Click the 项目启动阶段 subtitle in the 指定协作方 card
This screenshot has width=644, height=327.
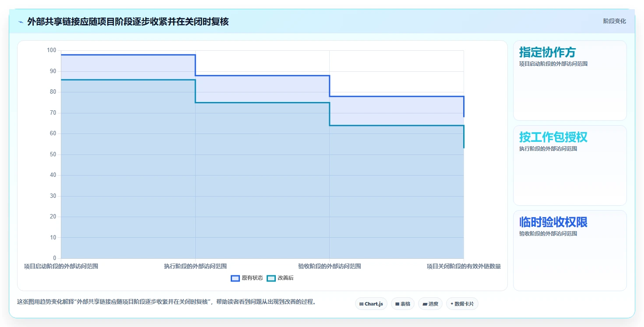553,64
